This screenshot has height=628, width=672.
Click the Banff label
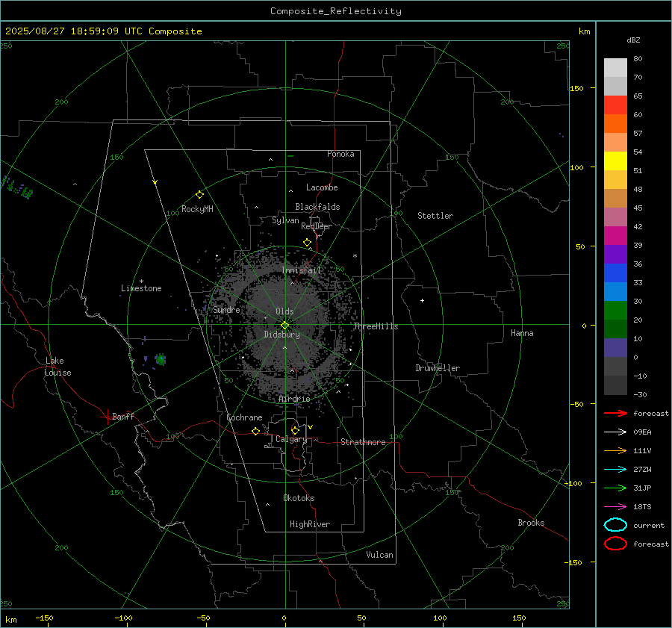[123, 416]
